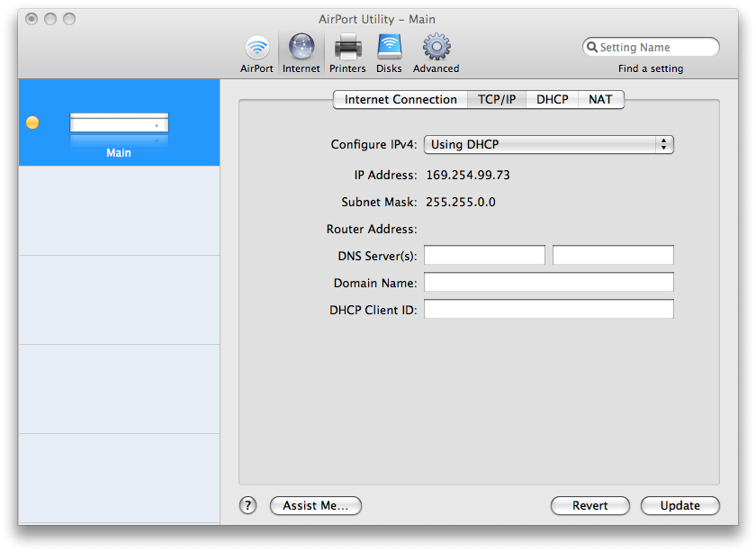Open the Advanced gear settings
Viewport: 756px width, 552px height.
click(x=436, y=53)
